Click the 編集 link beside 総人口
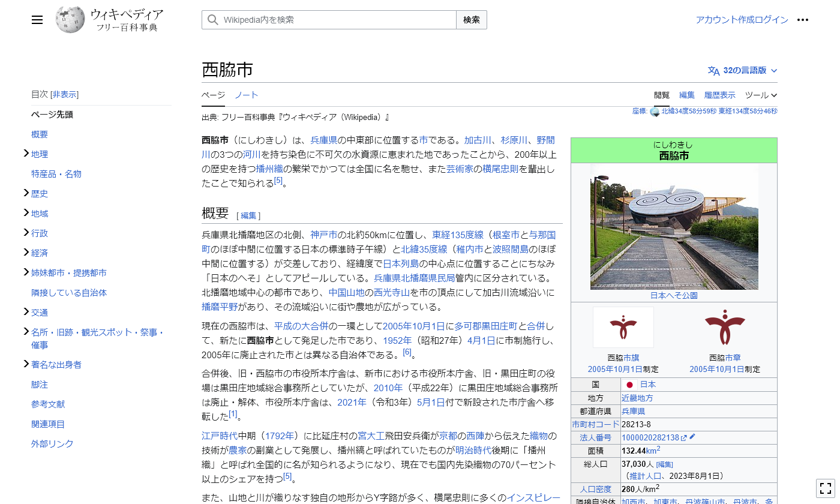840x504 pixels. click(x=664, y=464)
